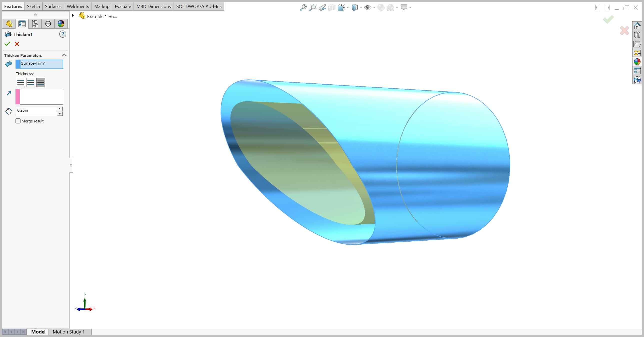Select the Thicken Side 1 thickness option

20,82
